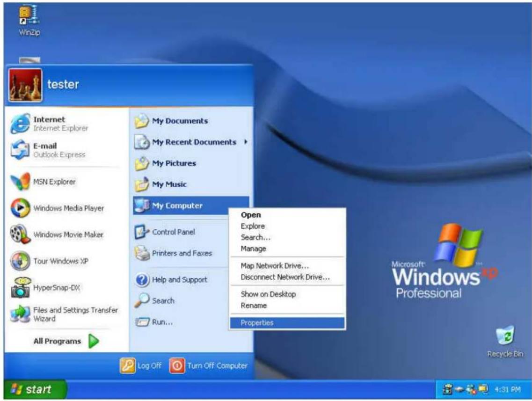Expand All Programs green arrow
The width and height of the screenshot is (532, 401).
[x=94, y=341]
